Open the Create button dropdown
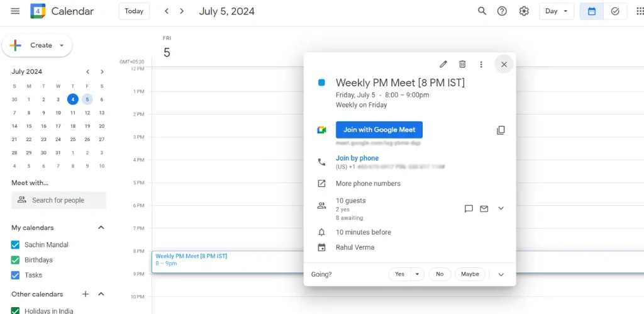The width and height of the screenshot is (644, 314). [x=62, y=45]
